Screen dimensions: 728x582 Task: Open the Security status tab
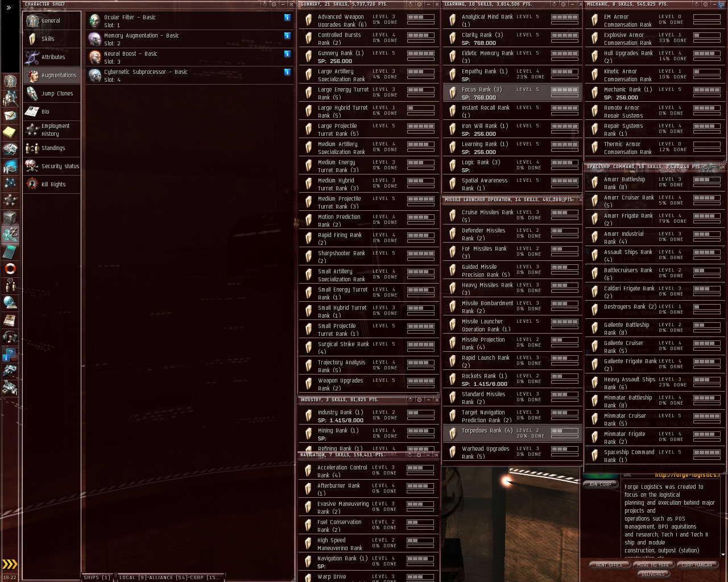(x=52, y=167)
